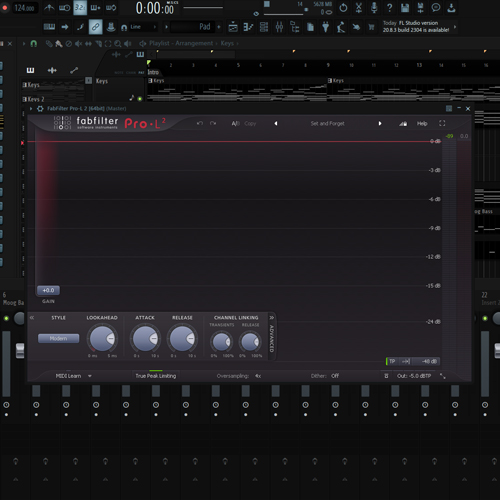Click the Release knob
Screen dimensions: 500x500
182,338
